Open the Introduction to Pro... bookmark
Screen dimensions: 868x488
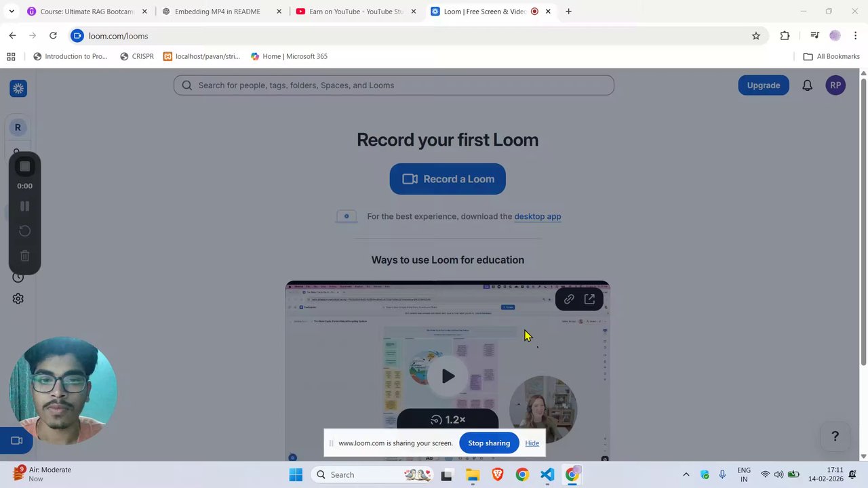(70, 57)
